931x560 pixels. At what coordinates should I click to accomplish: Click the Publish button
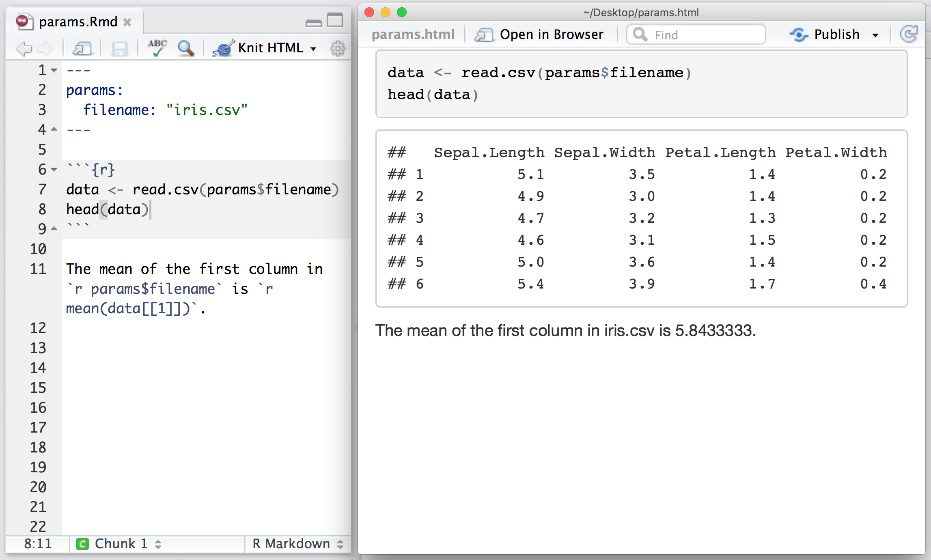pos(835,34)
